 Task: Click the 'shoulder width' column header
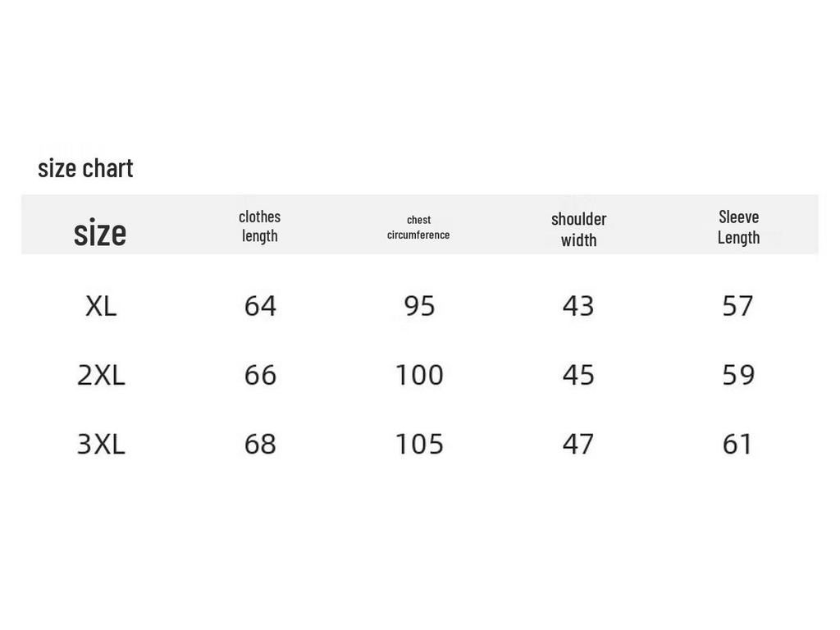578,229
